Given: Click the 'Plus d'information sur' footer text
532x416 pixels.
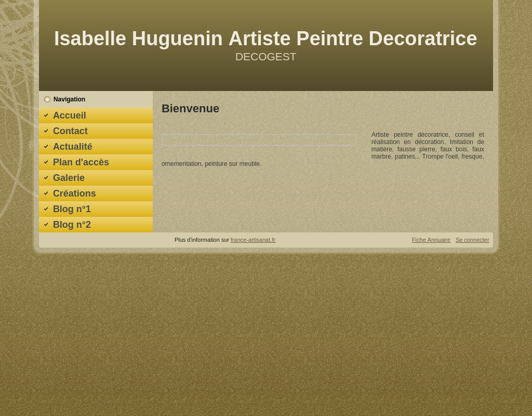Looking at the screenshot, I should point(202,240).
